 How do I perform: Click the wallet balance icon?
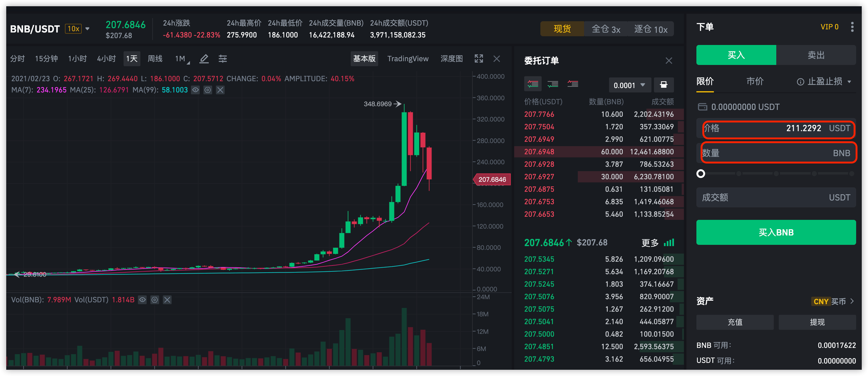point(703,107)
